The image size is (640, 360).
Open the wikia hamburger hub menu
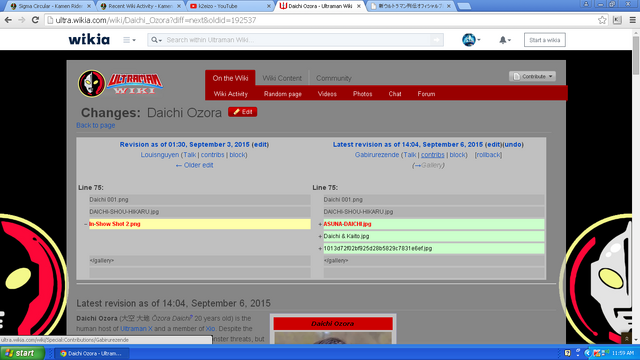129,40
